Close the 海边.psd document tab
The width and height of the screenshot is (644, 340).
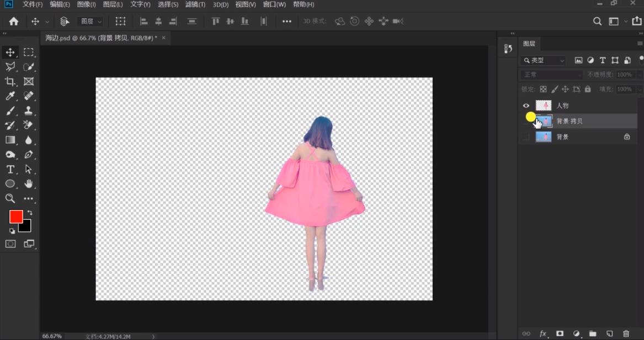(x=163, y=38)
